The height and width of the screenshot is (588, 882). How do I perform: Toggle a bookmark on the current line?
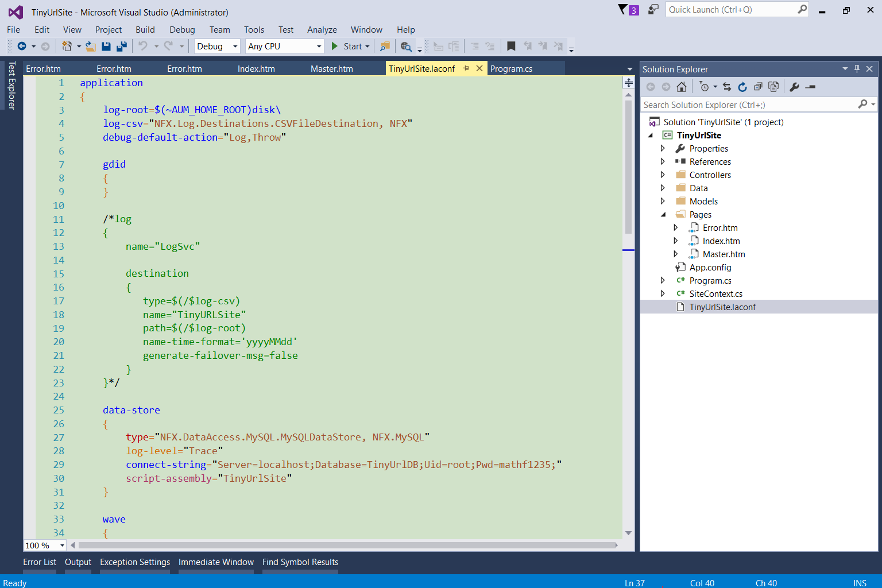point(511,46)
